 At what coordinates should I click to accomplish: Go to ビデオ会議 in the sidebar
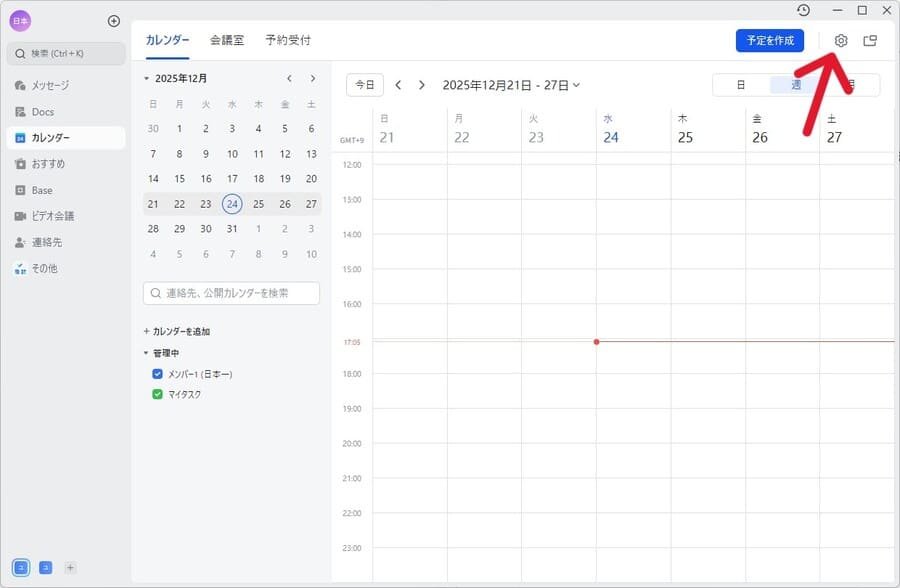click(53, 216)
